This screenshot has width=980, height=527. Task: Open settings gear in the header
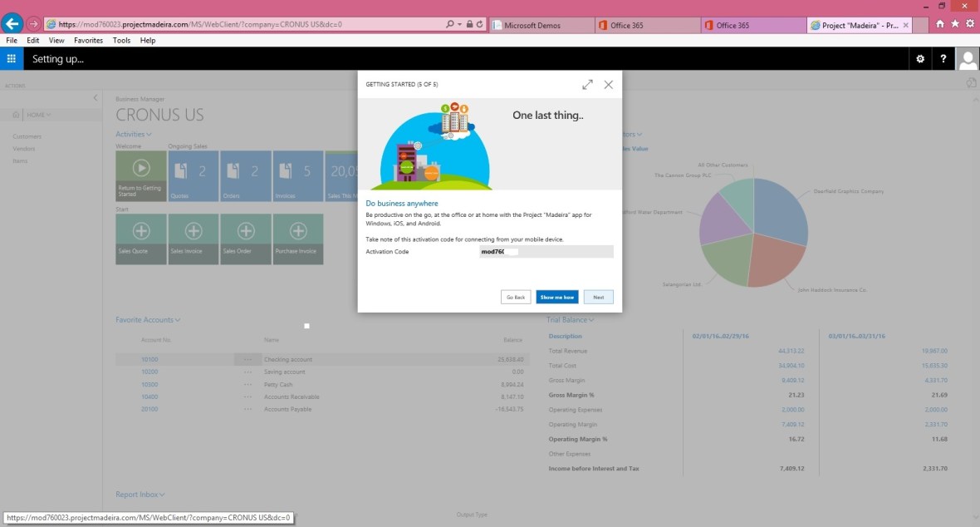pos(919,59)
